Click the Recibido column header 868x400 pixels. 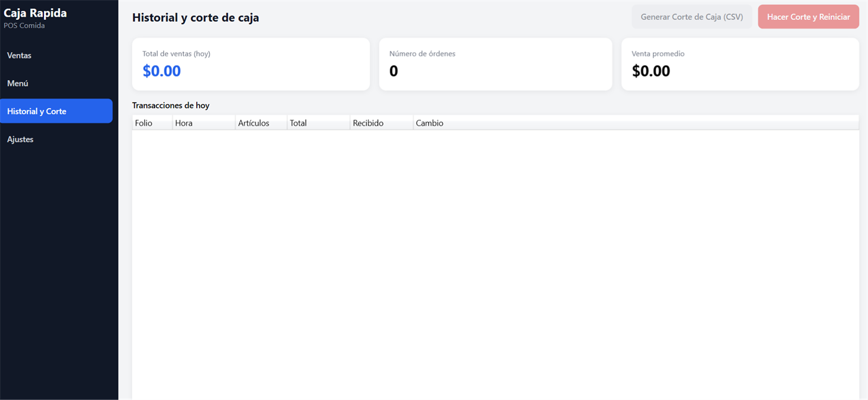(382, 123)
